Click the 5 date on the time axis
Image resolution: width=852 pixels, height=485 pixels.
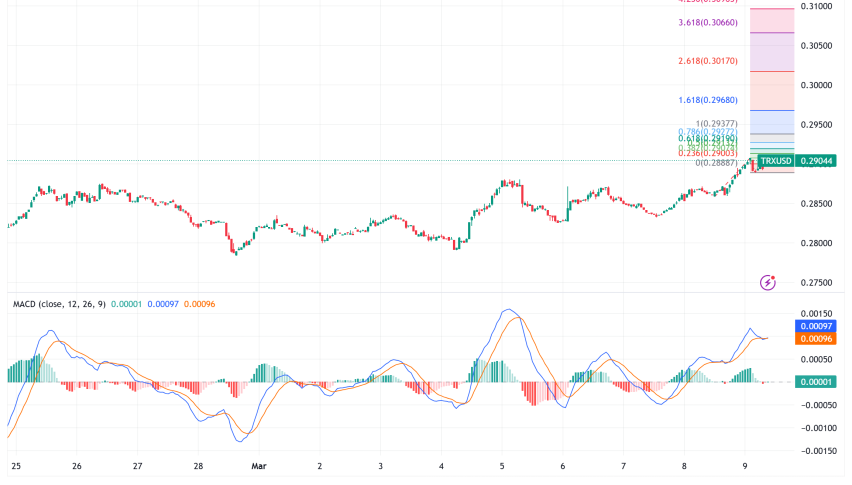tap(502, 466)
